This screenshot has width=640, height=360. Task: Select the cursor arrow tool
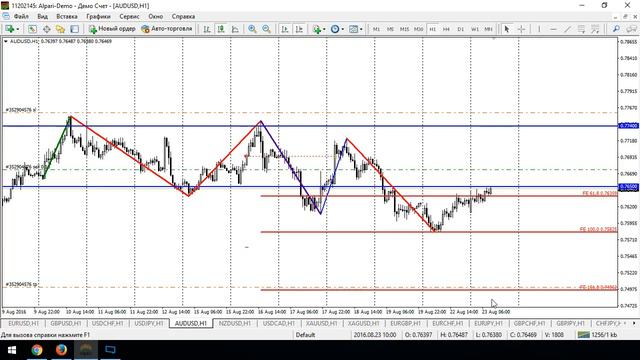click(507, 29)
